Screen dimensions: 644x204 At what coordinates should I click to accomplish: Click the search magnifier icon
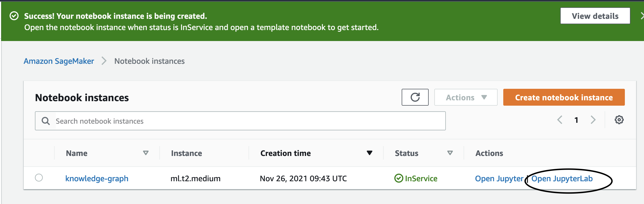[46, 121]
